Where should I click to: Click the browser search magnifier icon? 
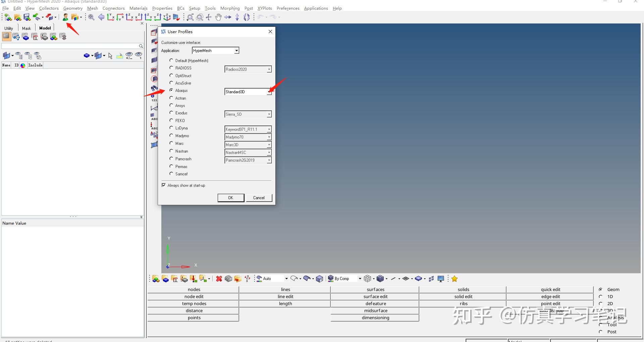[141, 46]
